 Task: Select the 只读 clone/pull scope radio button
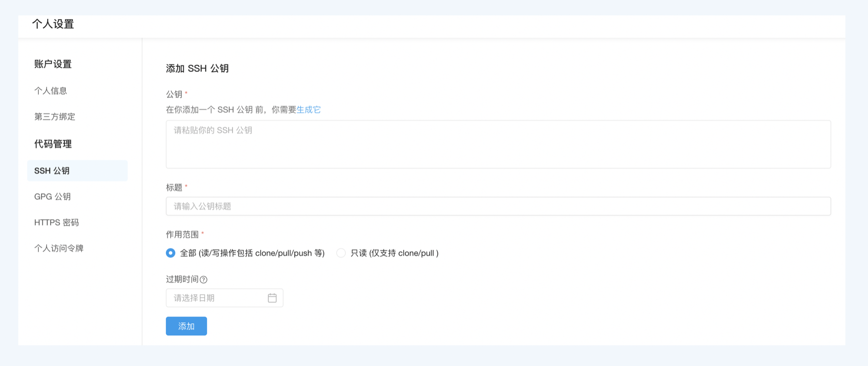tap(341, 253)
